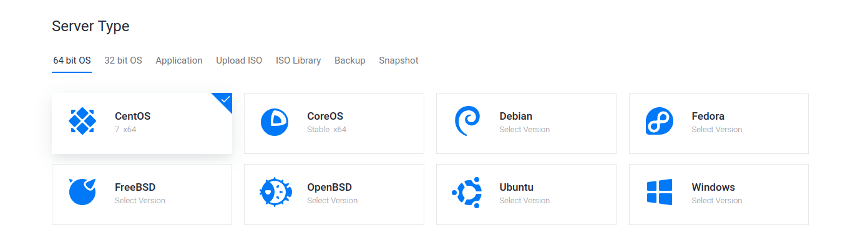Click the OpenBSD pufferfish icon
Viewport: 868px width, 250px height.
click(x=275, y=193)
